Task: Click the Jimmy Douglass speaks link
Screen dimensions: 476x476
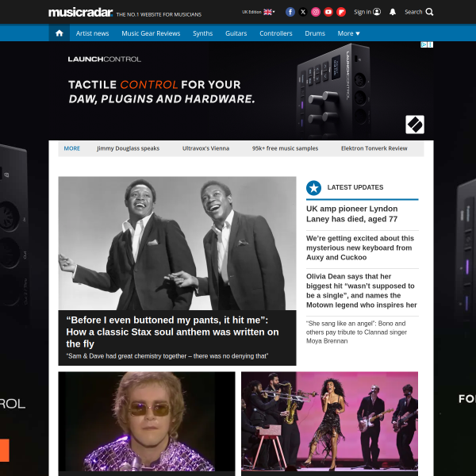Action: (x=128, y=148)
